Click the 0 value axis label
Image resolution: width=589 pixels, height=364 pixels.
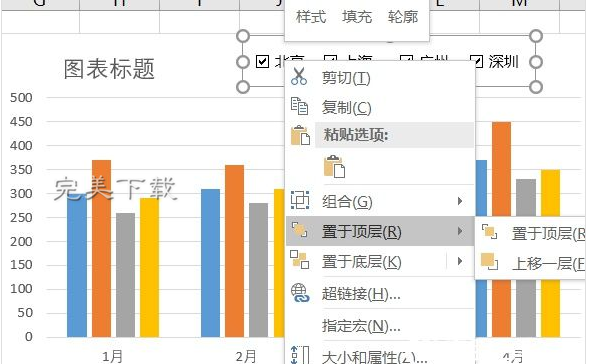tap(29, 337)
